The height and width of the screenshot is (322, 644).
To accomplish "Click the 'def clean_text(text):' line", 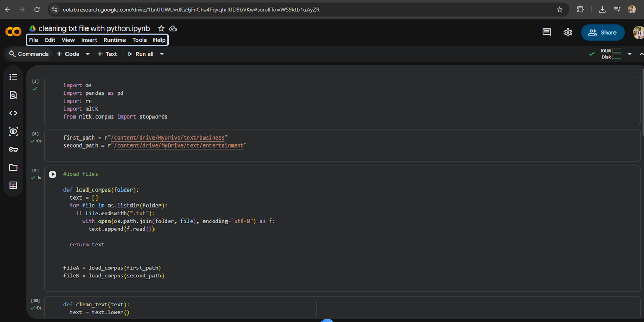I will [x=96, y=304].
